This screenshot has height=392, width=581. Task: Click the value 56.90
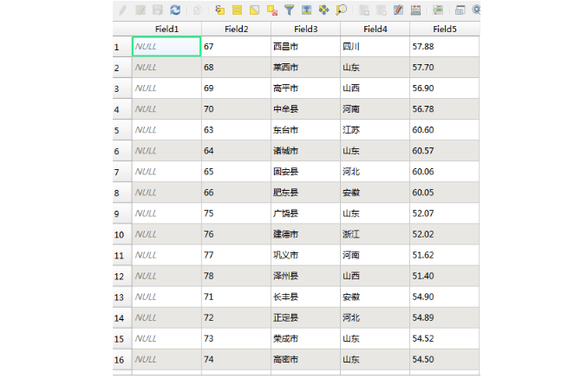[423, 88]
